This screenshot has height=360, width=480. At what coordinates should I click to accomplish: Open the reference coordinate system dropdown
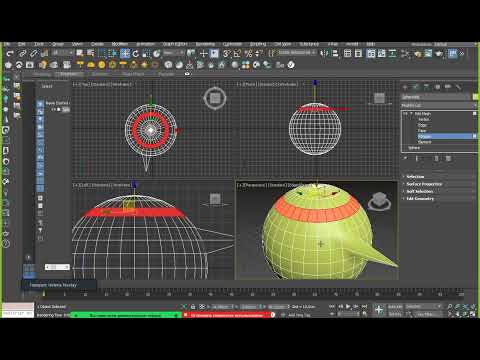(173, 53)
